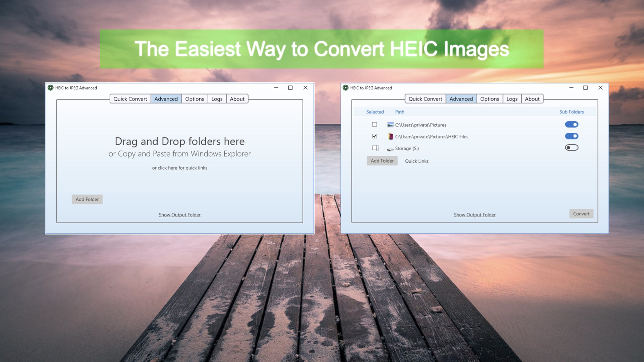Click the Storage drive icon
The width and height of the screenshot is (644, 362).
tap(390, 148)
